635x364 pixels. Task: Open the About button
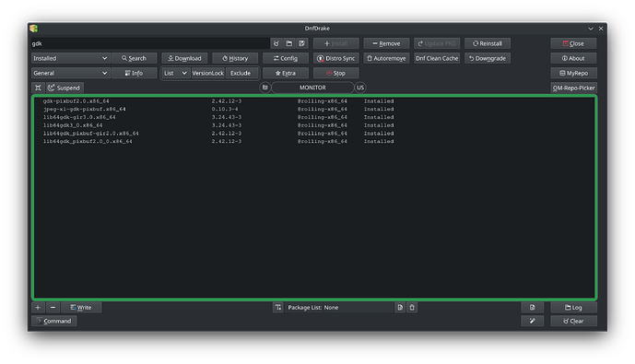pyautogui.click(x=573, y=58)
